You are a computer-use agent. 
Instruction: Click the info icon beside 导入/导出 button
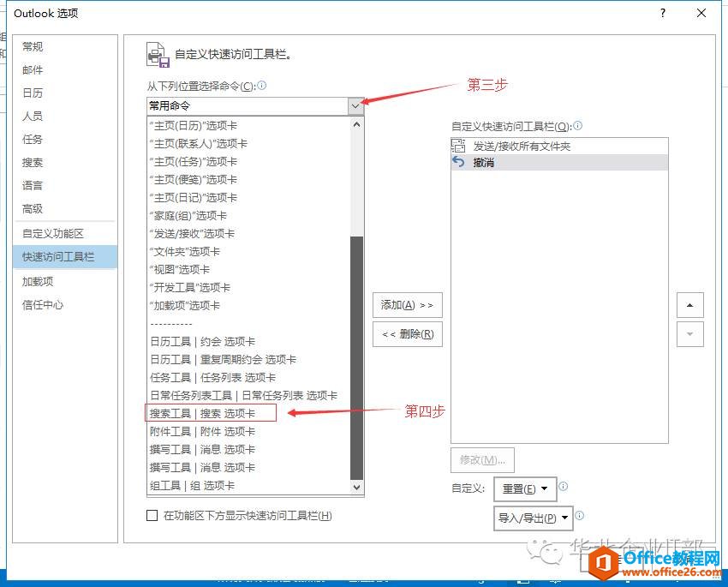point(580,516)
